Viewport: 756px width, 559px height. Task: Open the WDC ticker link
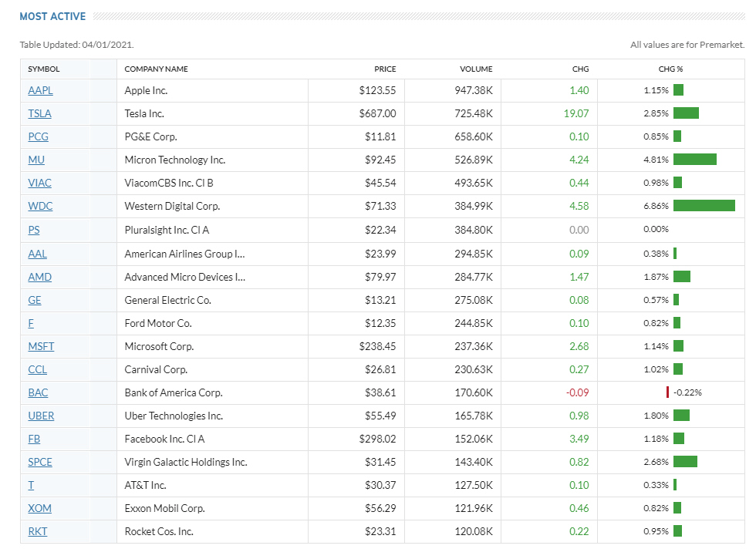[x=40, y=207]
